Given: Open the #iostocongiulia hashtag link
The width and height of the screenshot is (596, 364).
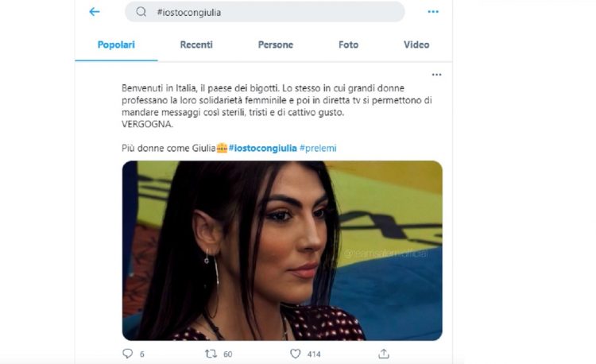Looking at the screenshot, I should 263,148.
